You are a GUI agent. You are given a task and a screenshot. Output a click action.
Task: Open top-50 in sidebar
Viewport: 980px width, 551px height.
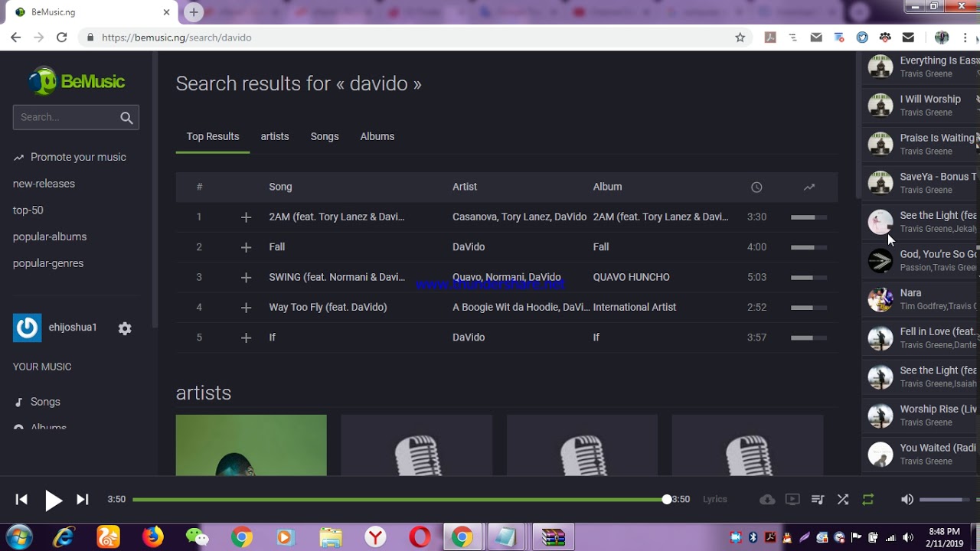[x=28, y=210]
